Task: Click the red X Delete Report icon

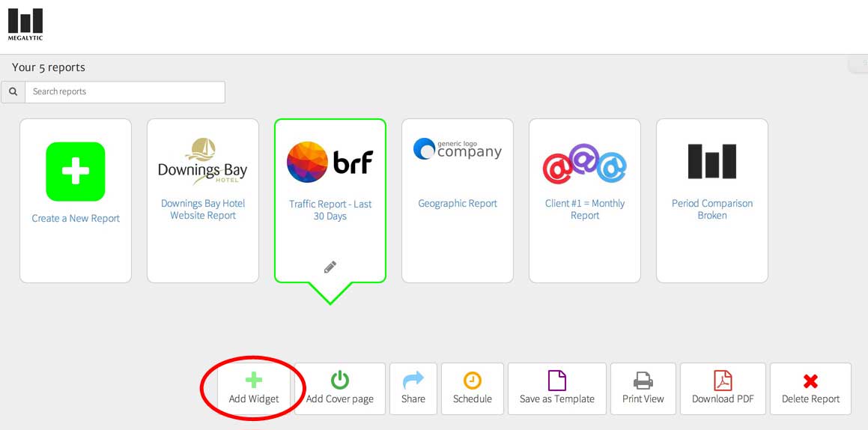Action: 810,381
